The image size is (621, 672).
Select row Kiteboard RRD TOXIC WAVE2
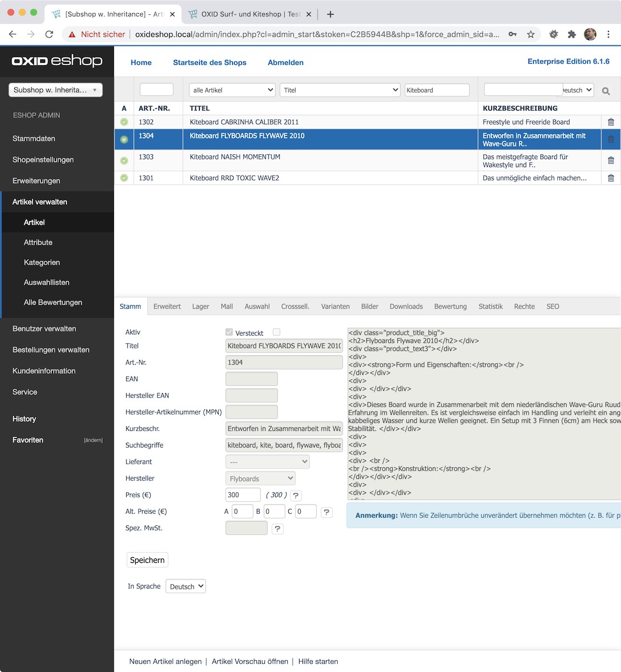pyautogui.click(x=367, y=178)
